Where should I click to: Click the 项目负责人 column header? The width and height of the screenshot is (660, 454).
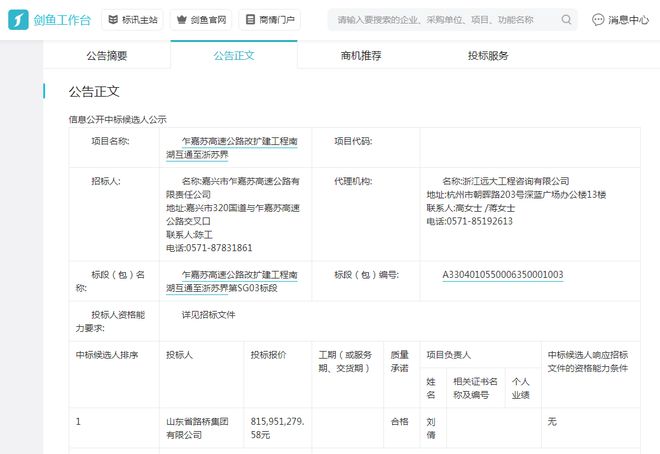(449, 355)
